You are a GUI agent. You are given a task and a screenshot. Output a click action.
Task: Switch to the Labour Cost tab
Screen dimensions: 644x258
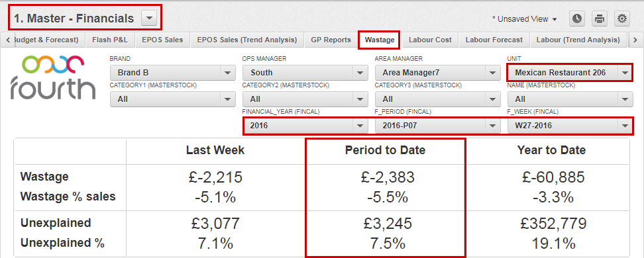click(x=430, y=40)
